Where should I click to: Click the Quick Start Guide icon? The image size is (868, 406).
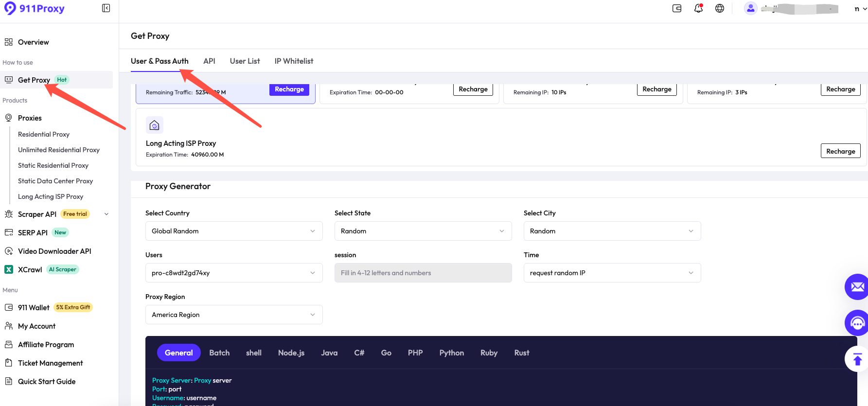9,381
